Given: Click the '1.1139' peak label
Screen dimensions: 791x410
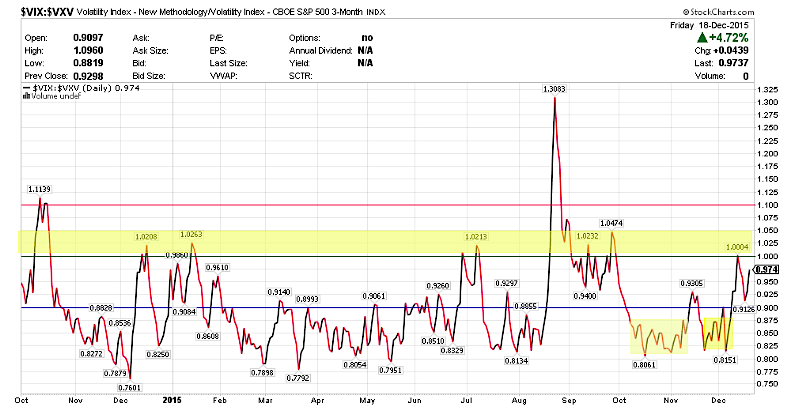Looking at the screenshot, I should click(x=39, y=189).
